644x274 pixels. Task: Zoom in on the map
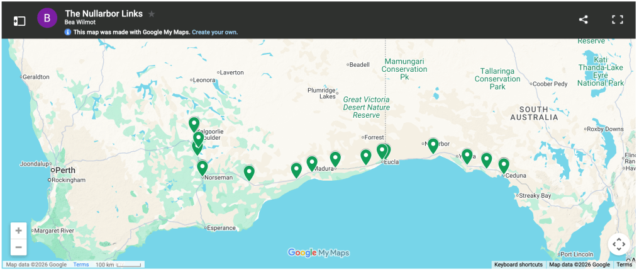click(x=19, y=231)
